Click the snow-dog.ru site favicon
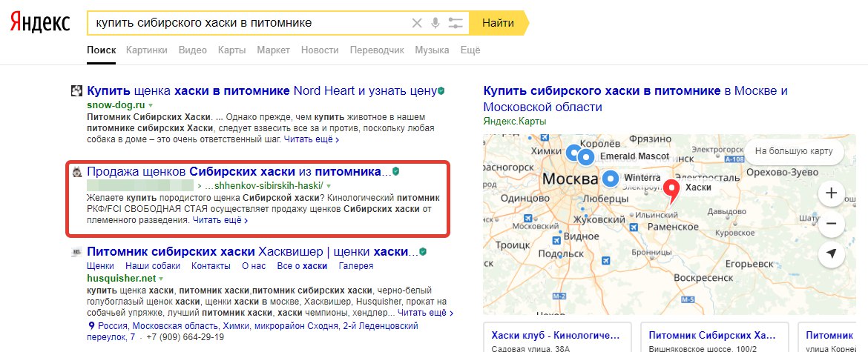 (76, 91)
